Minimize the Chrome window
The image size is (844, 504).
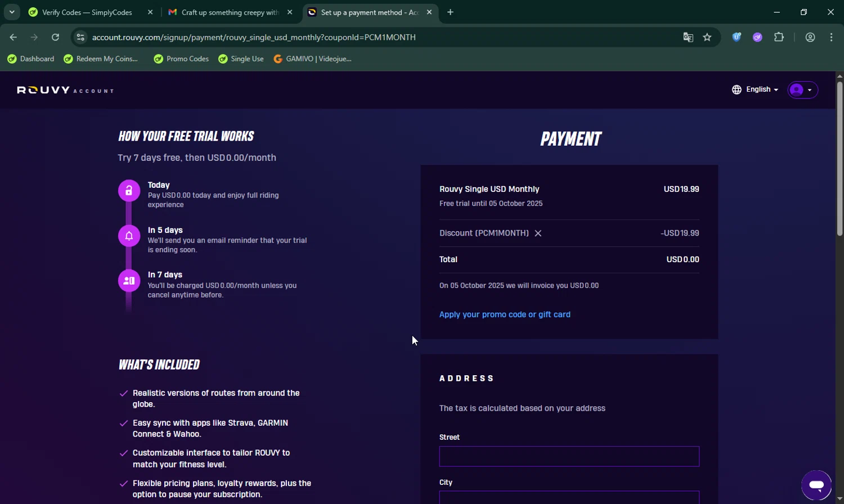coord(777,12)
